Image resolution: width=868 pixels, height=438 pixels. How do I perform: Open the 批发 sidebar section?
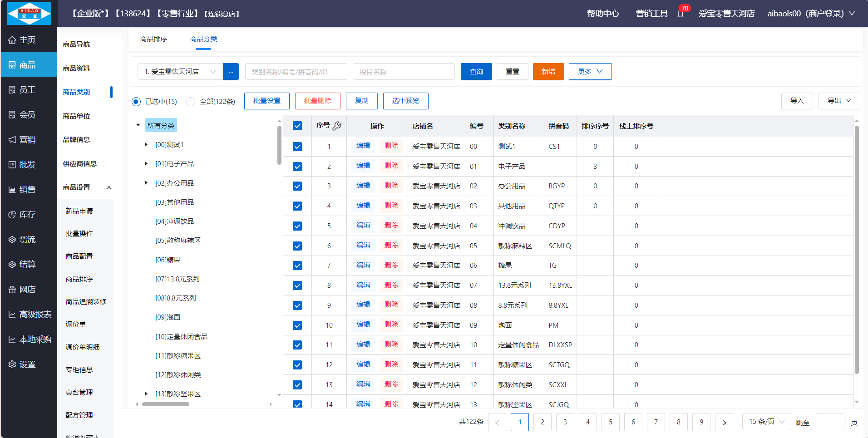(x=29, y=165)
